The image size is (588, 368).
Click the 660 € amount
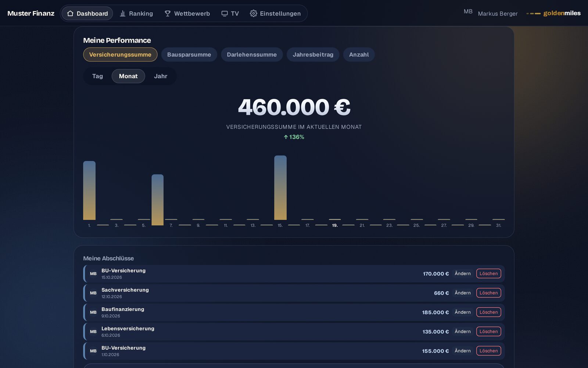point(441,293)
